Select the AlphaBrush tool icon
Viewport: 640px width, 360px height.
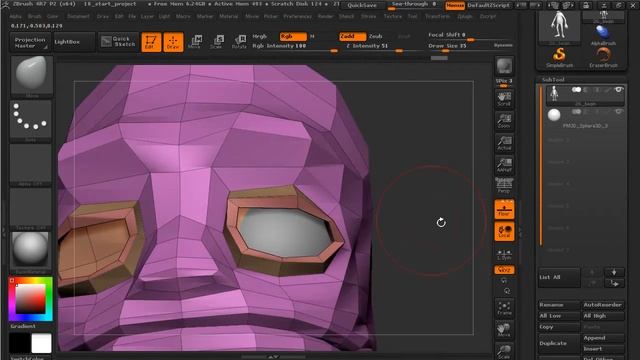tap(603, 35)
